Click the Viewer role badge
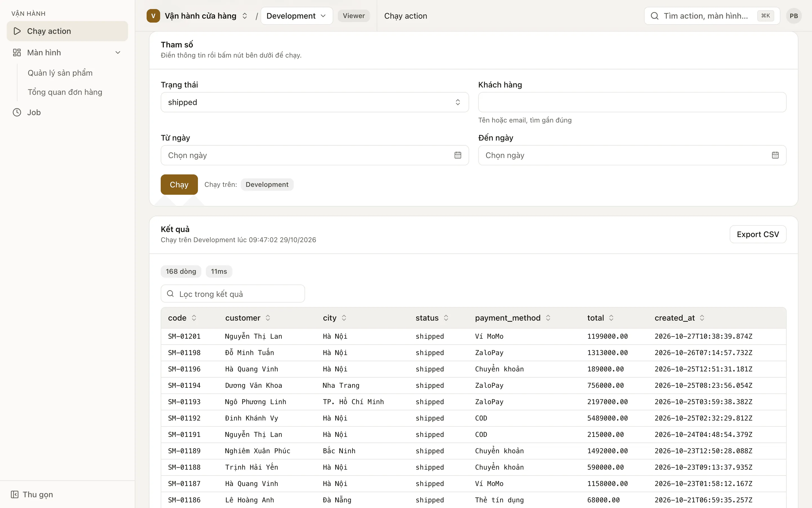812x508 pixels. click(x=354, y=16)
